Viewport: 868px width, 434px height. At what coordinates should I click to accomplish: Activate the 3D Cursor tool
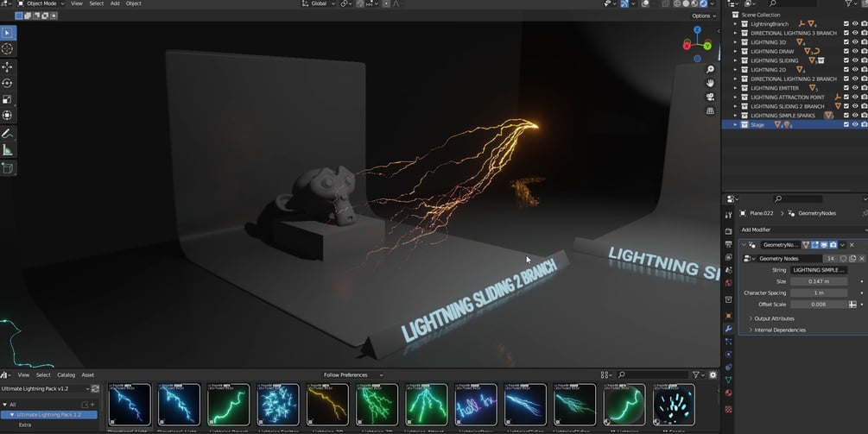(x=8, y=48)
